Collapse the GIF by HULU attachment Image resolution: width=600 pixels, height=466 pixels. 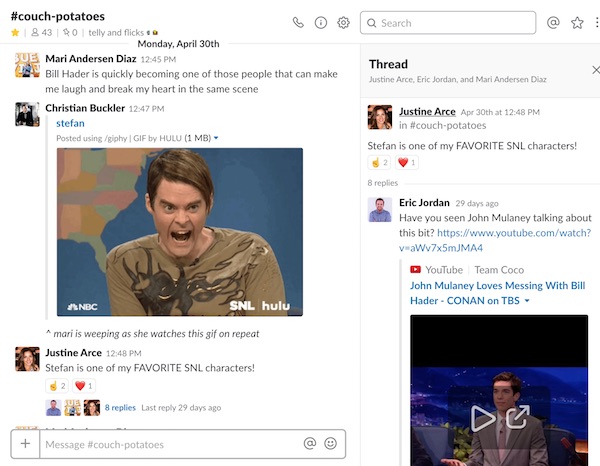pos(216,138)
